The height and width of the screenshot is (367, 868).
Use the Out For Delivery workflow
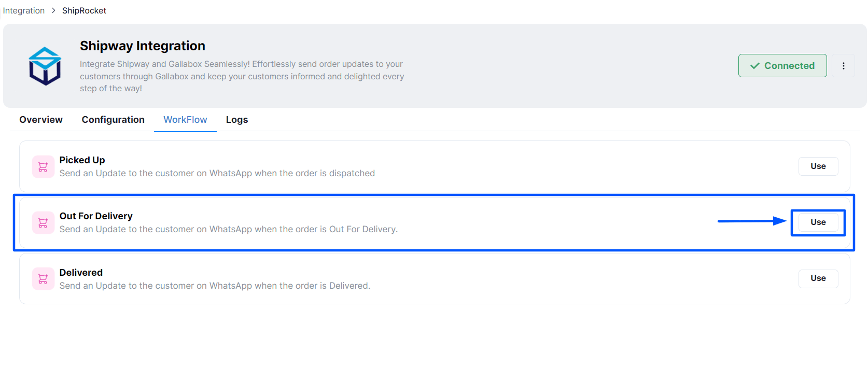[x=818, y=222]
